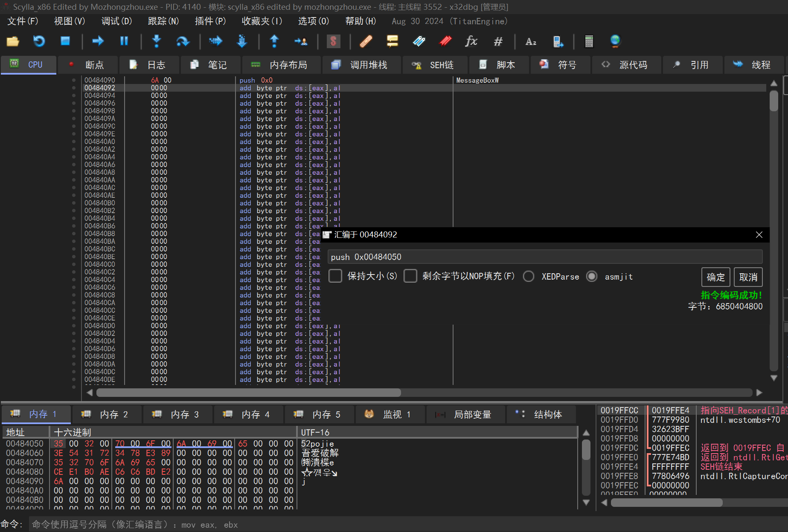Screen dimensions: 788x532
Task: Switch to the 内存 2 dump tab
Action: [x=107, y=414]
